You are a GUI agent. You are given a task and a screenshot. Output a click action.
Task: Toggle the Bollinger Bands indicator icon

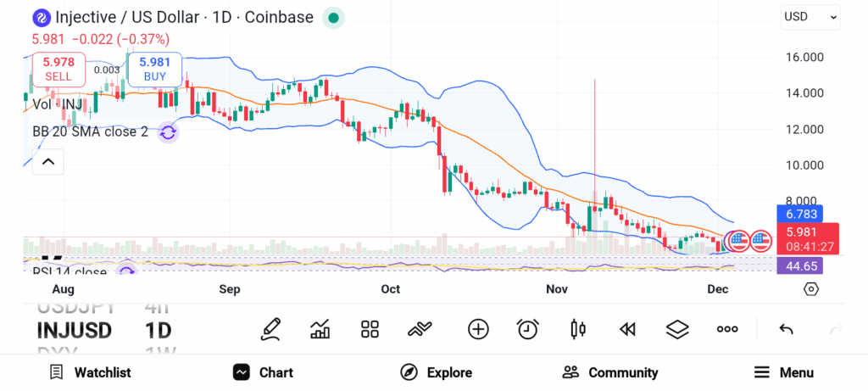168,132
